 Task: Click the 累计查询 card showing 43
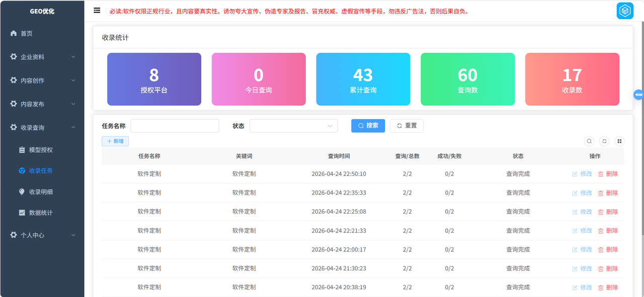pos(363,79)
